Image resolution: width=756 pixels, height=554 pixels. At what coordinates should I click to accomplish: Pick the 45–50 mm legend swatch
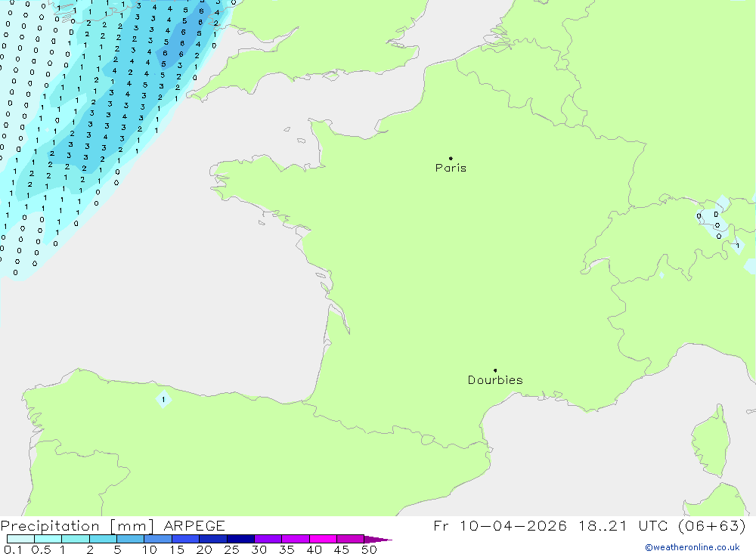click(351, 539)
